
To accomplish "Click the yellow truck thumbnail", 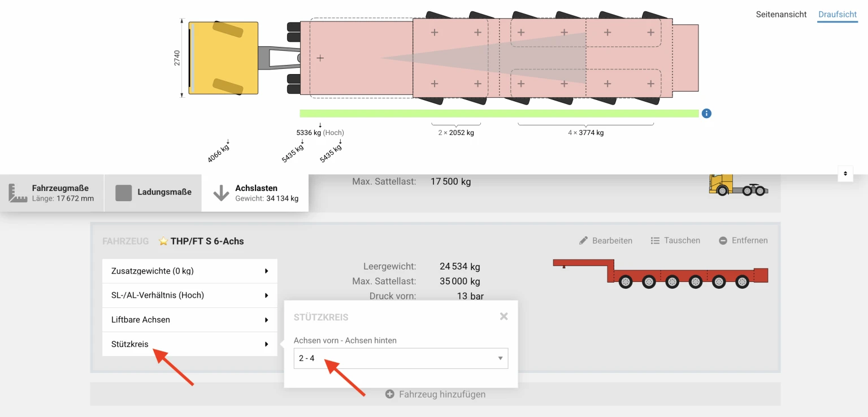I will click(738, 185).
